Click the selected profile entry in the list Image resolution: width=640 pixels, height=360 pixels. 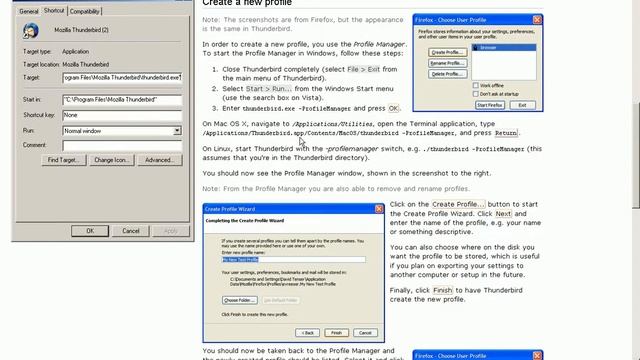pyautogui.click(x=504, y=48)
